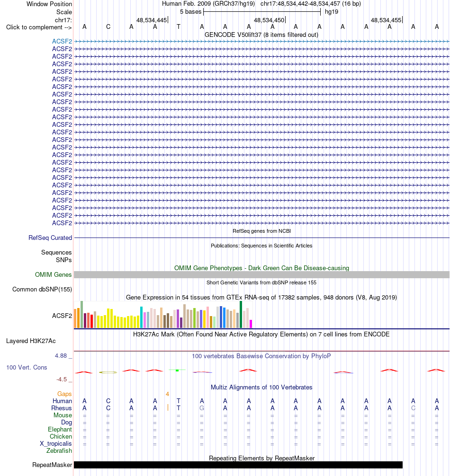Open 'Publications: Sequences in Scientific Articles' title
450x476 pixels.
tap(261, 246)
